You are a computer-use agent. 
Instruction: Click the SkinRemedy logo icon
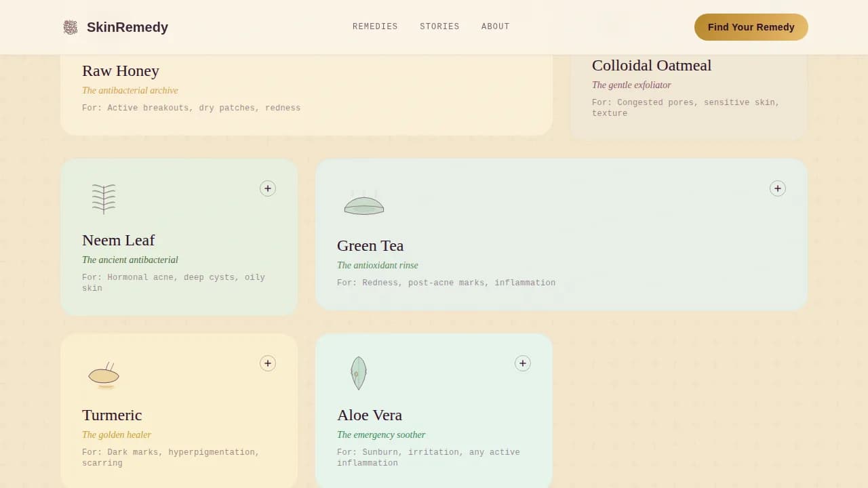point(70,27)
